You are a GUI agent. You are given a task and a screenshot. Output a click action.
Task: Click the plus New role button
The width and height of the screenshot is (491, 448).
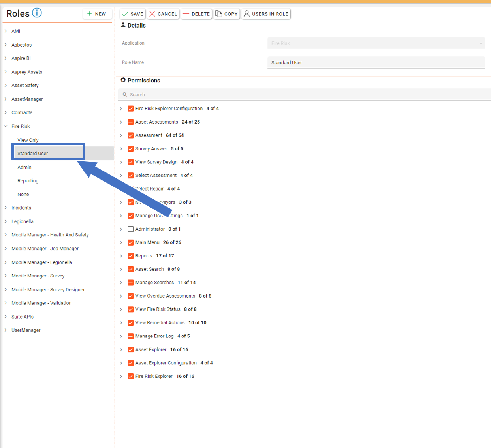(97, 14)
